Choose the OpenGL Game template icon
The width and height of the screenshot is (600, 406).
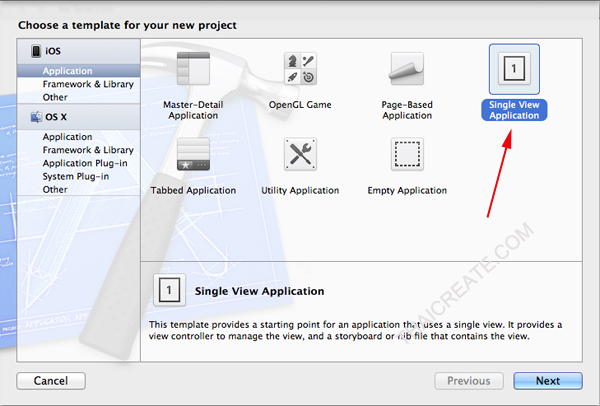click(x=300, y=68)
